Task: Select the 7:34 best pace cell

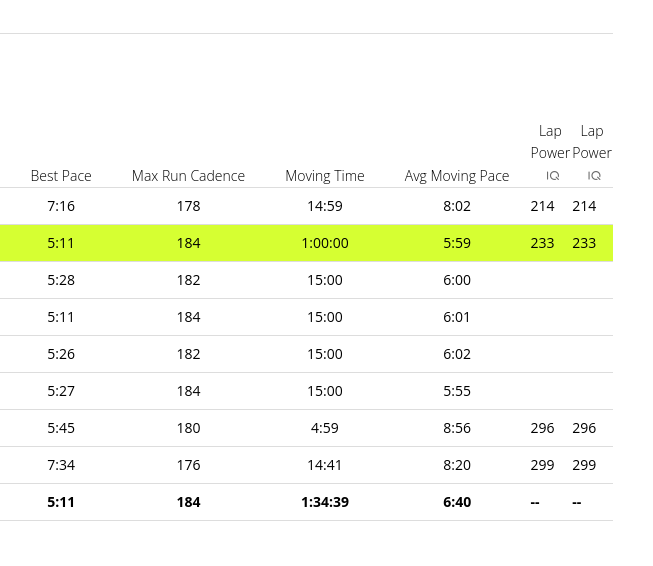Action: click(61, 466)
